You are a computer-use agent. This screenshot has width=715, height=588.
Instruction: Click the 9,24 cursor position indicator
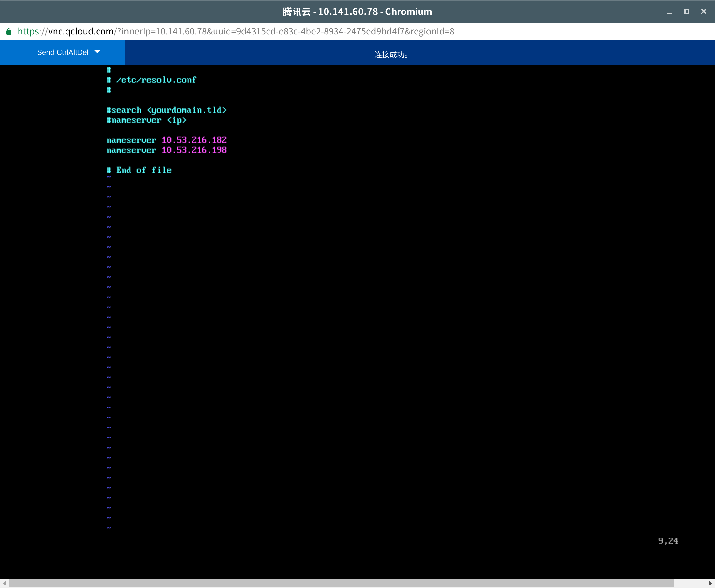pyautogui.click(x=668, y=541)
